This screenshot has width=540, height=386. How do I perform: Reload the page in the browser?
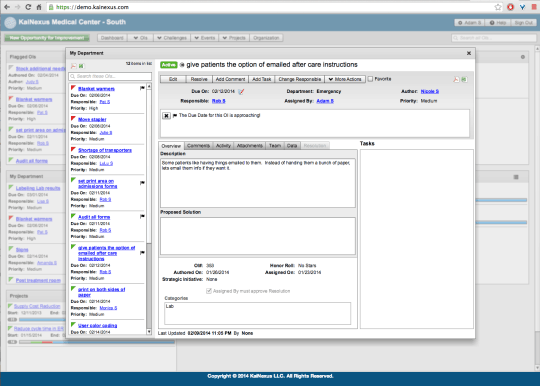tap(28, 7)
